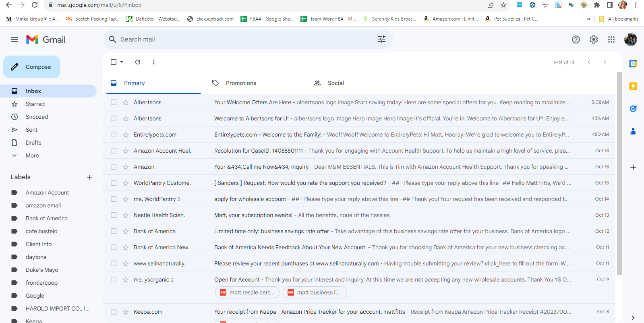The width and height of the screenshot is (644, 323).
Task: Compose a new email
Action: point(32,67)
